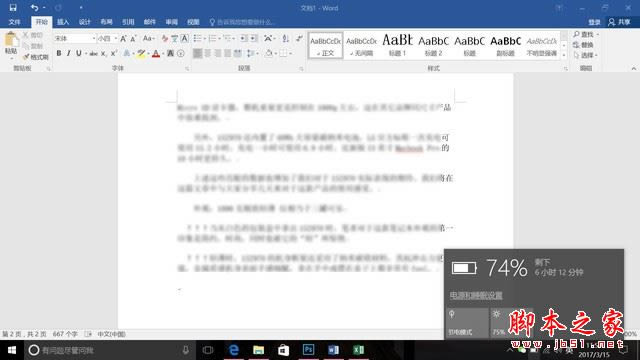Toggle the battery saver mode tile

[x=467, y=323]
